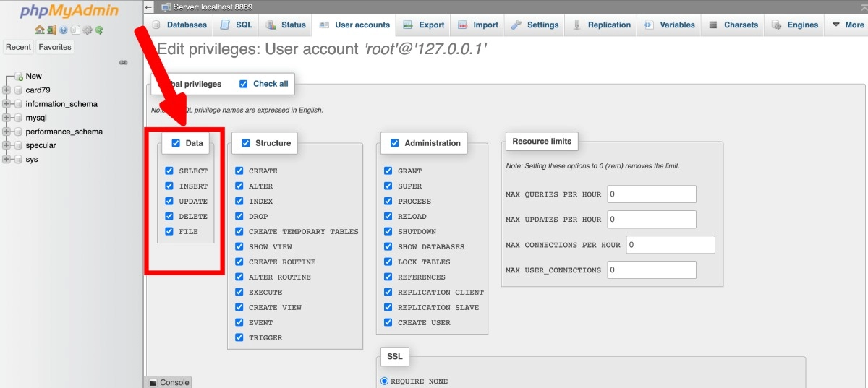Click New in the database tree

coord(34,76)
